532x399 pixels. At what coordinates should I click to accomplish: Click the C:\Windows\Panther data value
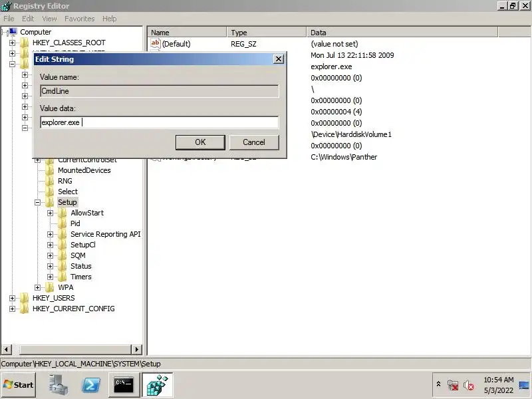pos(344,157)
